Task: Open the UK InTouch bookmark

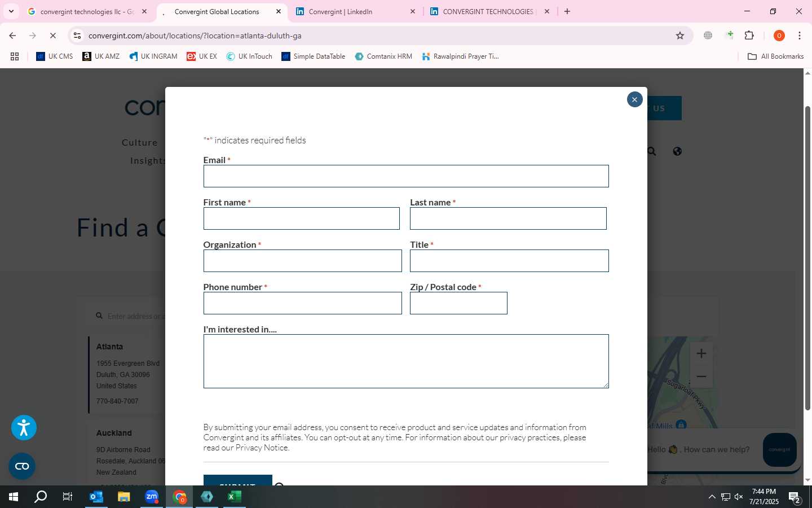Action: click(x=249, y=56)
